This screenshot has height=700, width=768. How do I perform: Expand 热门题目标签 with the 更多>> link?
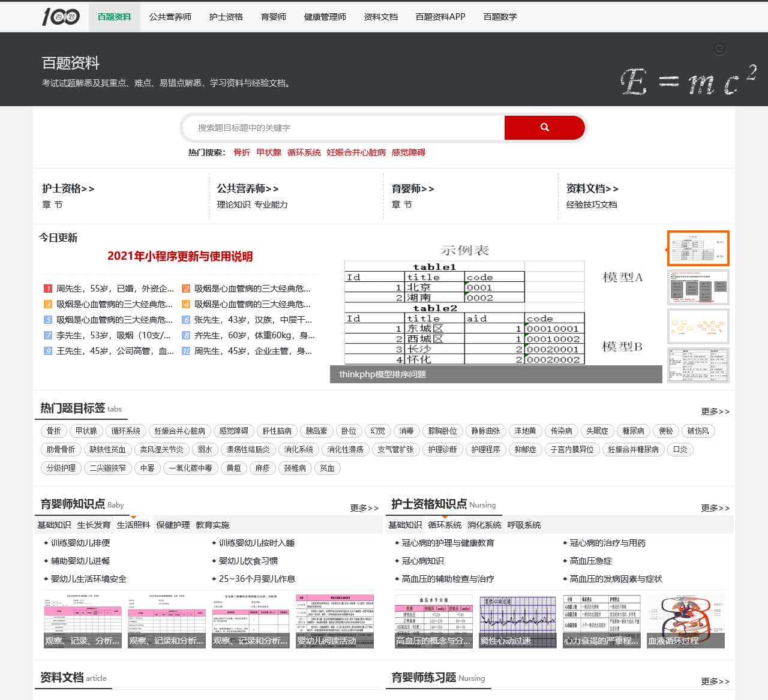[x=715, y=411]
